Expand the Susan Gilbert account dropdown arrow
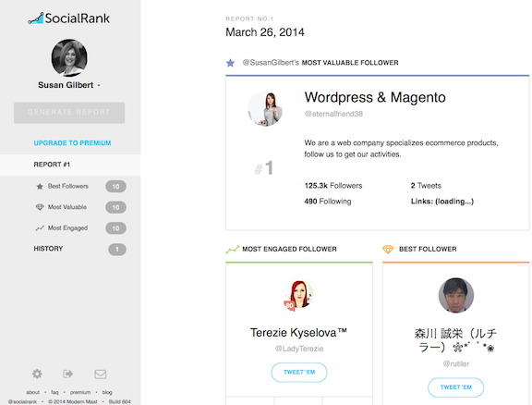This screenshot has height=405, width=532. pos(99,85)
